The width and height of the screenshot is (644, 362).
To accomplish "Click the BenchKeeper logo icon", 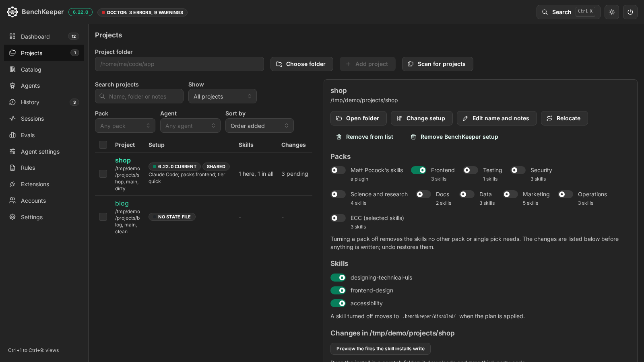I will click(12, 12).
